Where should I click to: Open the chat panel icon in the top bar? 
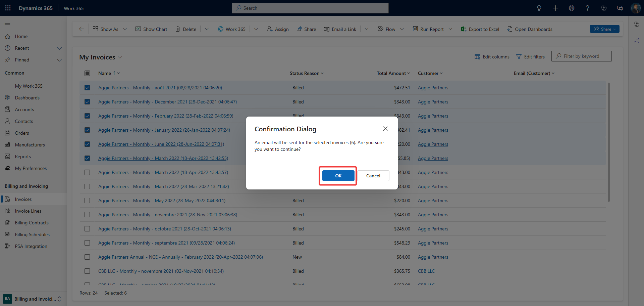click(x=620, y=8)
